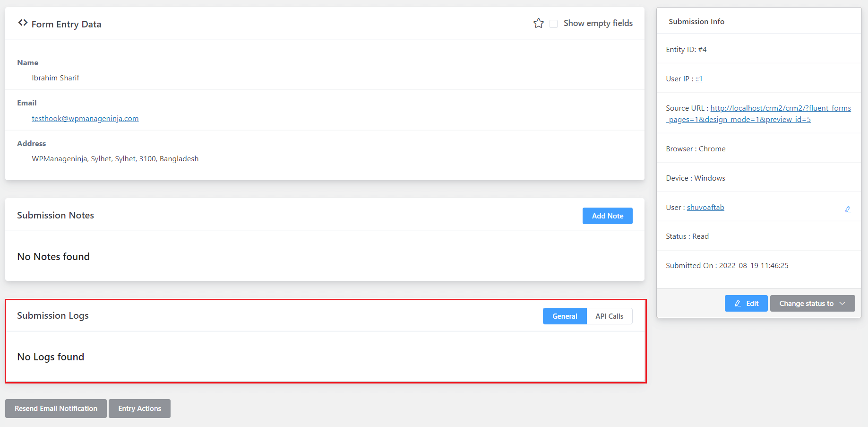The width and height of the screenshot is (868, 427).
Task: Click the Add Note button
Action: pos(607,216)
